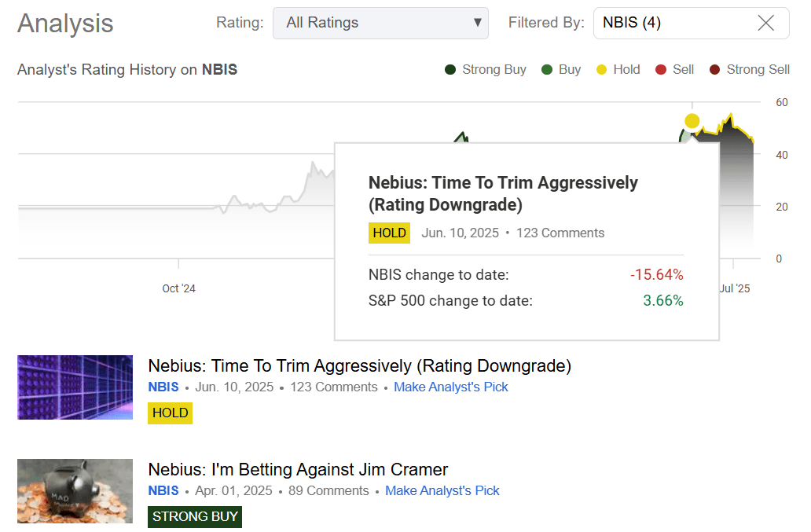This screenshot has height=532, width=811.
Task: Click the yellow Hold marker on the chart
Action: pos(692,120)
